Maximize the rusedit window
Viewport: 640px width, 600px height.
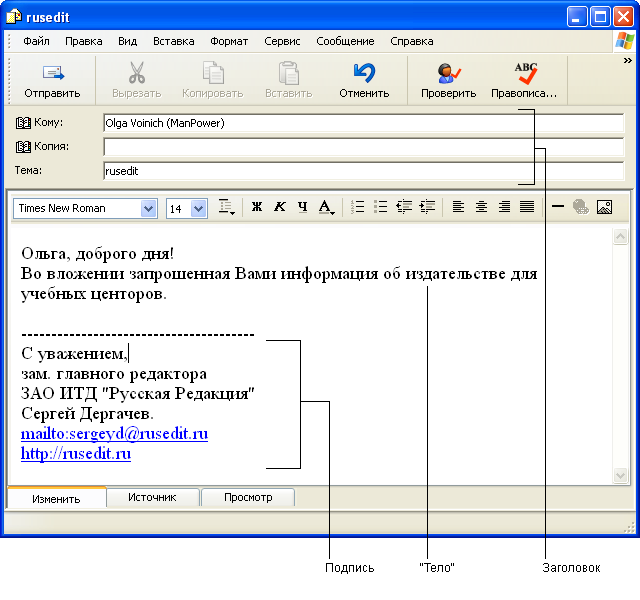(600, 17)
